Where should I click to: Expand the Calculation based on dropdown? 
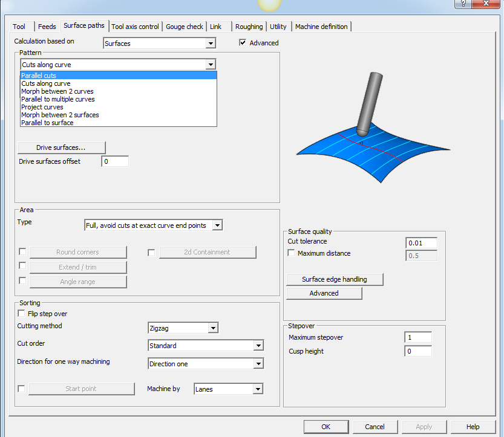pos(211,44)
